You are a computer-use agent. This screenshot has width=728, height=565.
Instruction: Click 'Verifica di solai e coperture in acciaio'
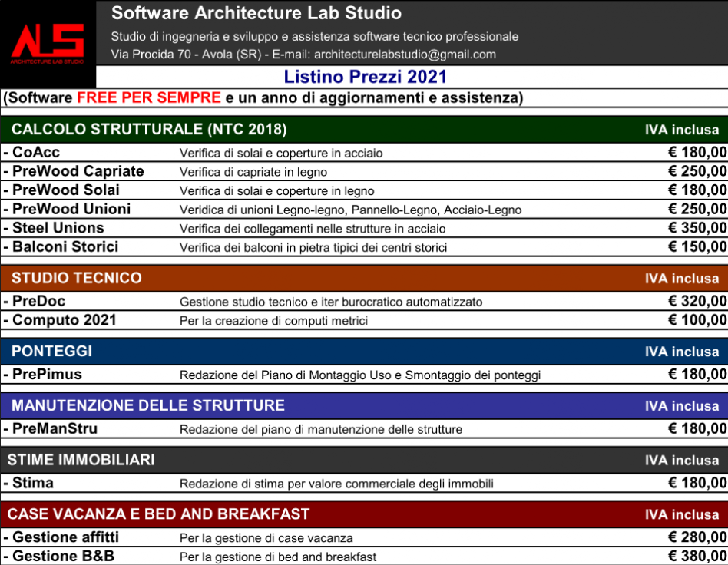281,154
